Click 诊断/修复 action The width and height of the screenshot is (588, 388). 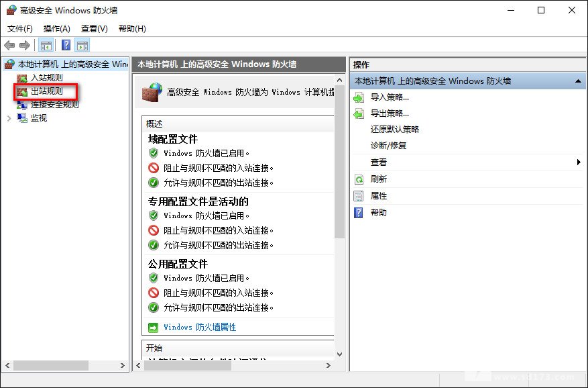(x=388, y=146)
